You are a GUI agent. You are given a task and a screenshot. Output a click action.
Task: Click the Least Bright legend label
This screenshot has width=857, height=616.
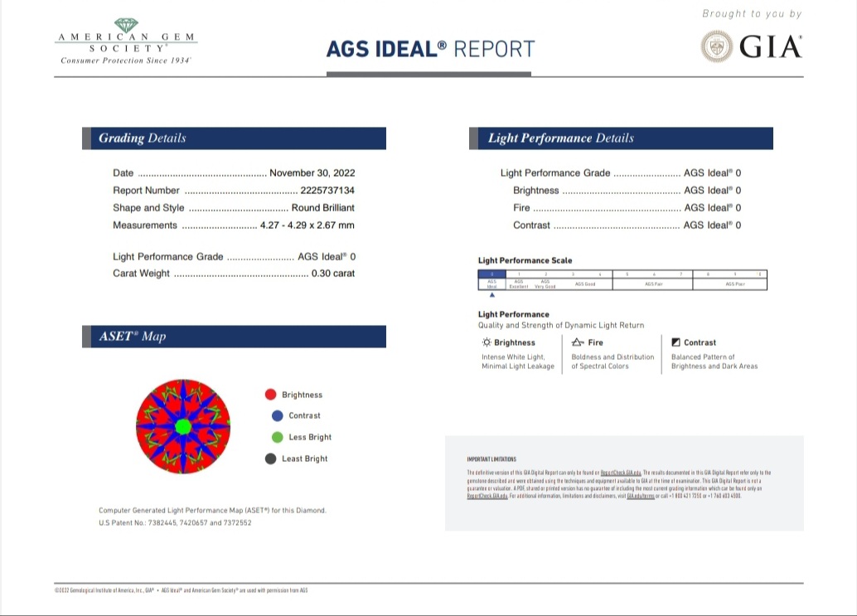(x=304, y=458)
